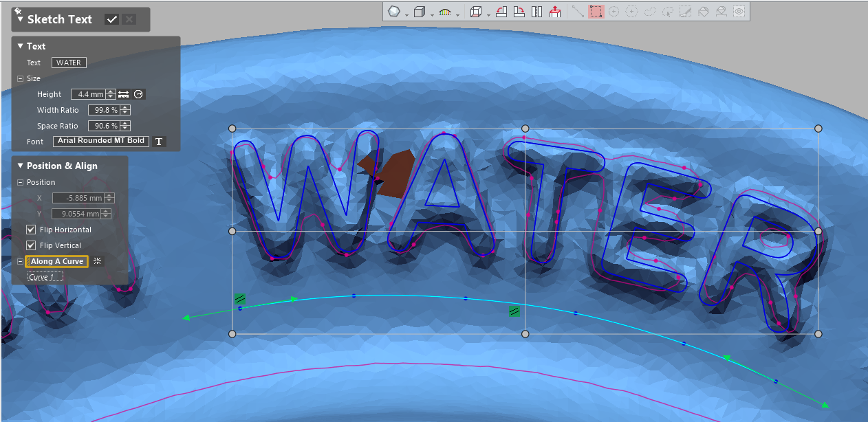Select the shaded view mode icon

pos(393,11)
